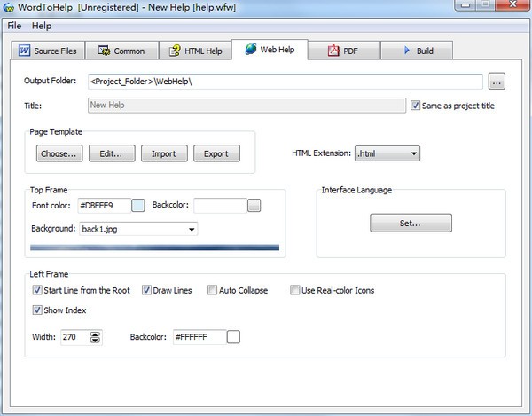Open the Background image dropdown
532x416 pixels.
pyautogui.click(x=192, y=229)
